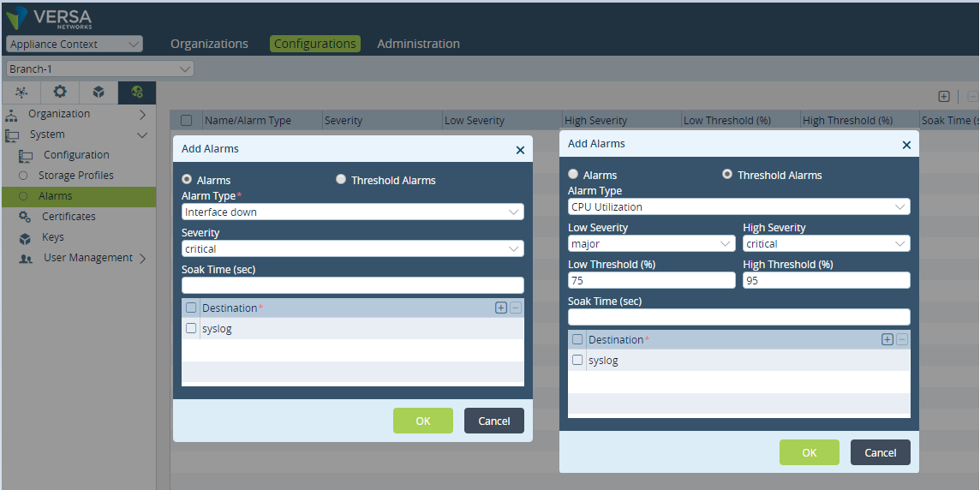Click add-row plus icon above the alarms table
Image resolution: width=980 pixels, height=490 pixels.
coord(944,96)
